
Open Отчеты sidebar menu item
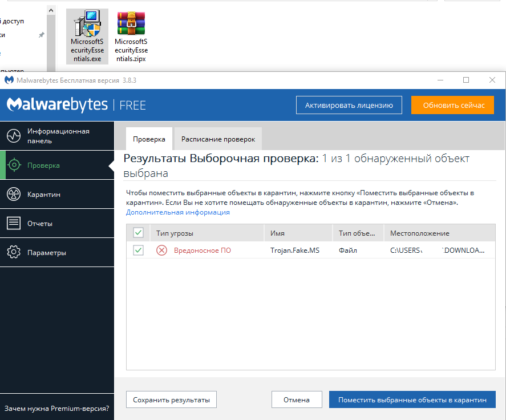(x=57, y=223)
